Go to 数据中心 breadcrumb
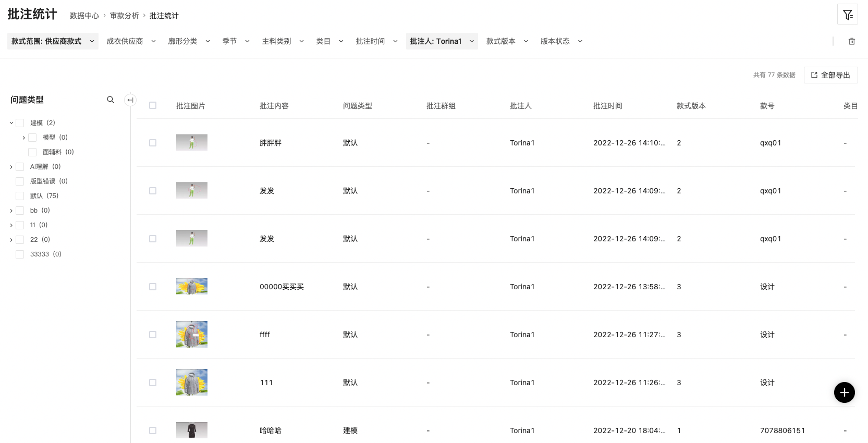 tap(84, 16)
